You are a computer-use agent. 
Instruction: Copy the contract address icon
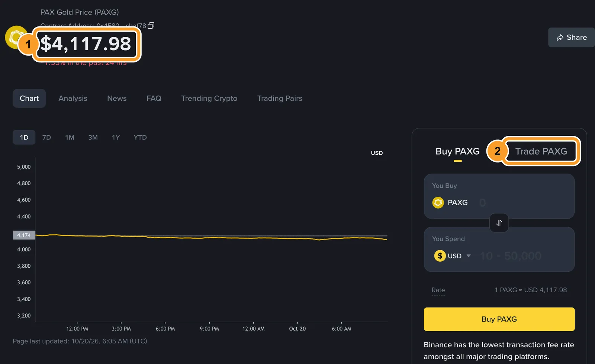click(151, 26)
